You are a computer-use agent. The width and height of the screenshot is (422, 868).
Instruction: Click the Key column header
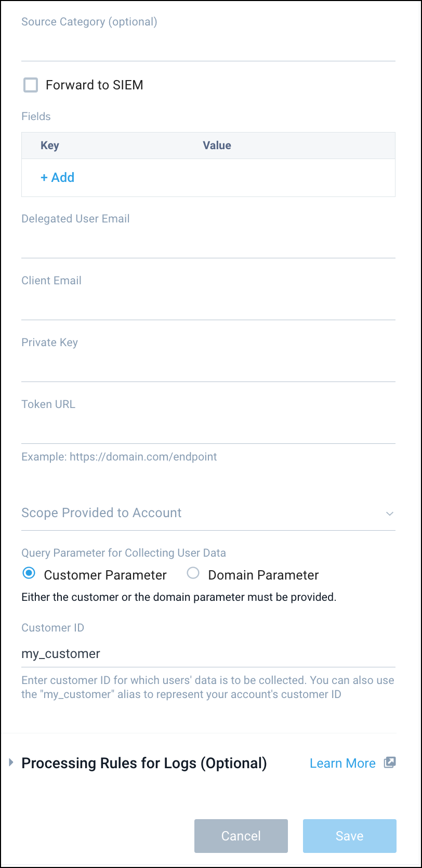click(50, 146)
